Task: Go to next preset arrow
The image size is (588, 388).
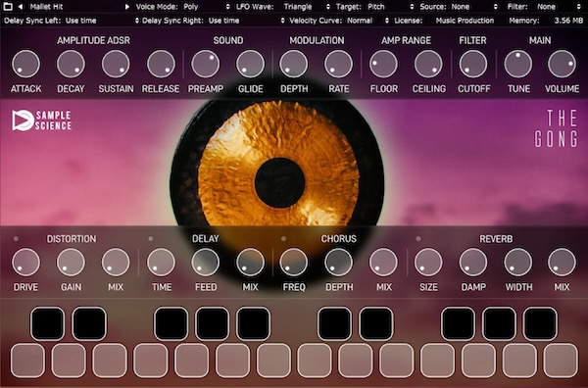Action: pos(127,7)
